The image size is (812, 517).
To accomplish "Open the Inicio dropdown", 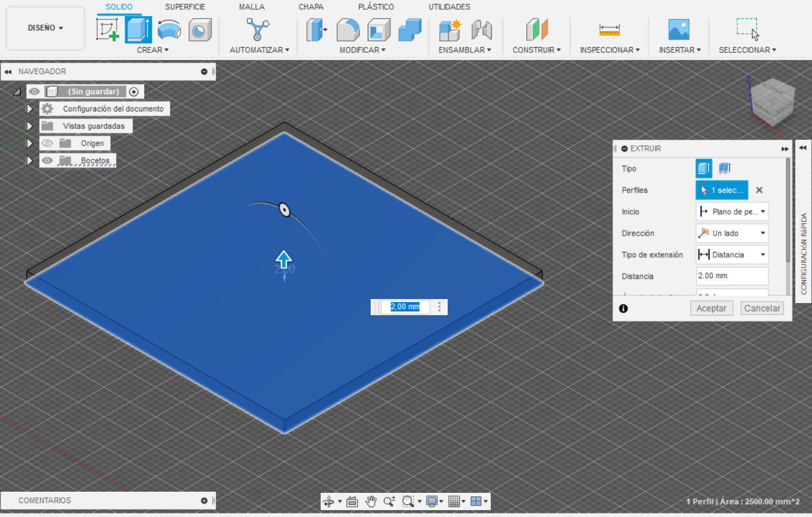I will point(732,212).
